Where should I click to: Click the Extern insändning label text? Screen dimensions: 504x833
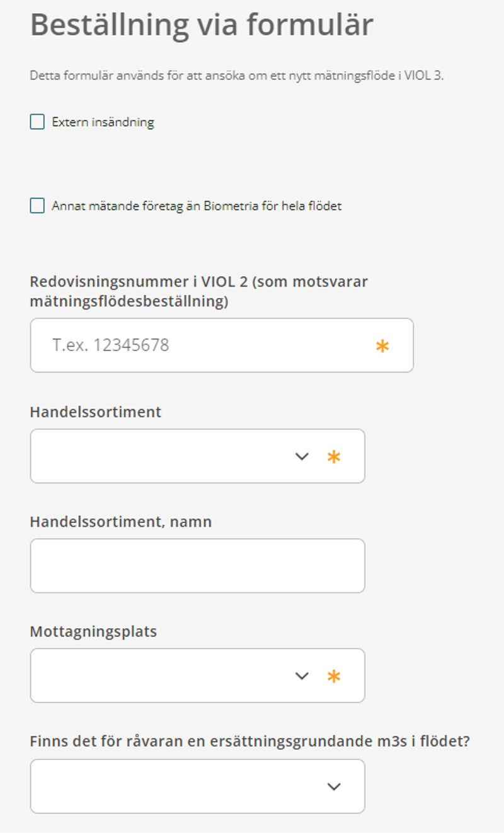point(103,122)
